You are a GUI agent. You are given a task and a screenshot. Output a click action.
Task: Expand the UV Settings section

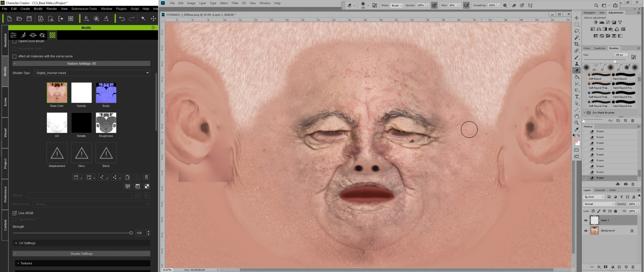[16, 243]
